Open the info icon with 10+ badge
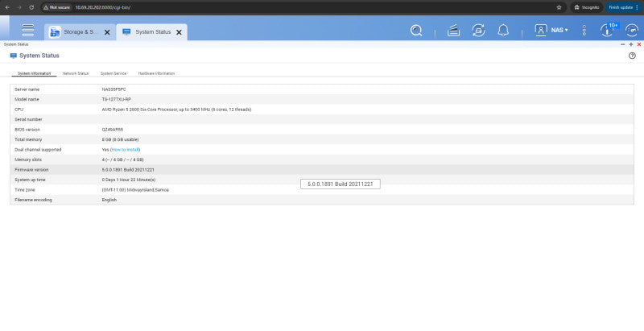 point(609,30)
